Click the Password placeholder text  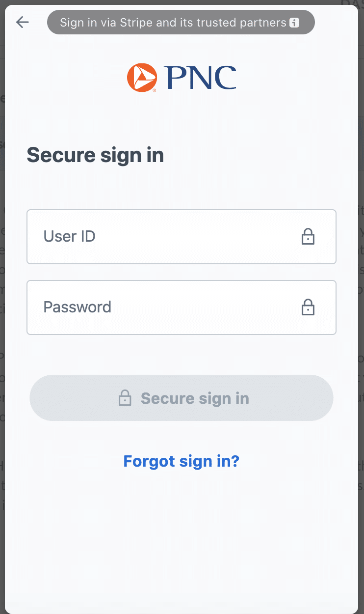pos(78,307)
